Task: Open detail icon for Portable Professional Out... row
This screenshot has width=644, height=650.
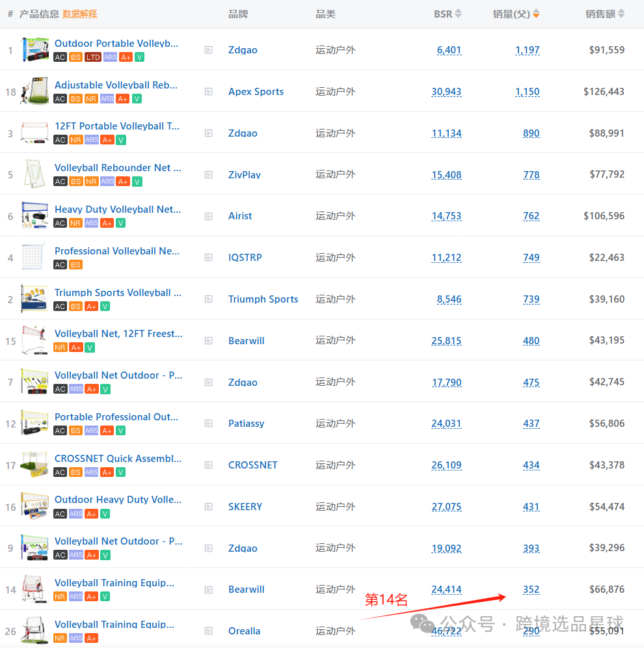Action: 208,423
